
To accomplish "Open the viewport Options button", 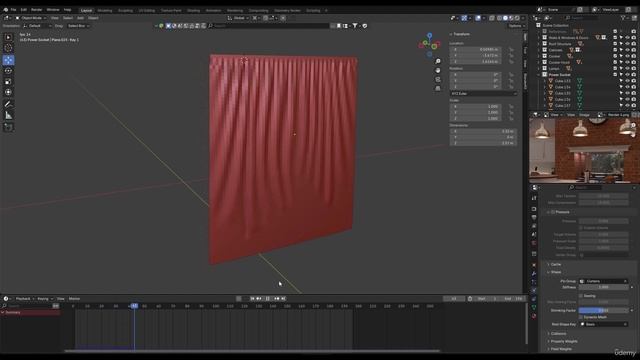I will click(x=516, y=26).
